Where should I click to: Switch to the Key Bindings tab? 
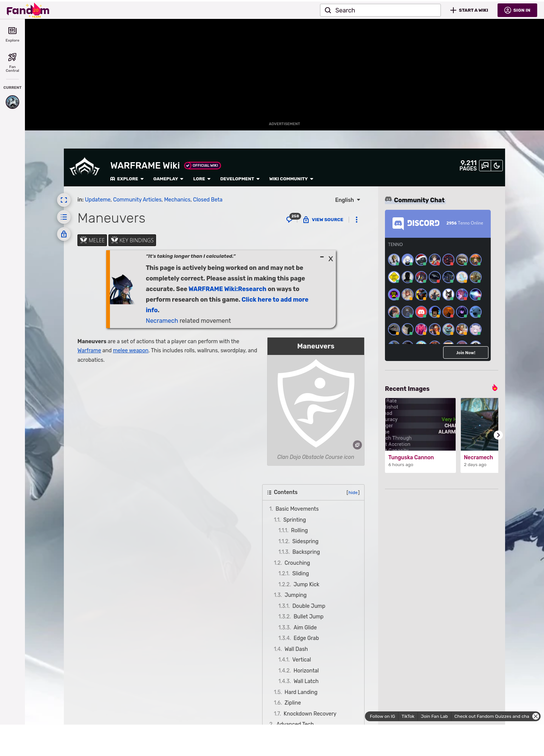pyautogui.click(x=132, y=240)
